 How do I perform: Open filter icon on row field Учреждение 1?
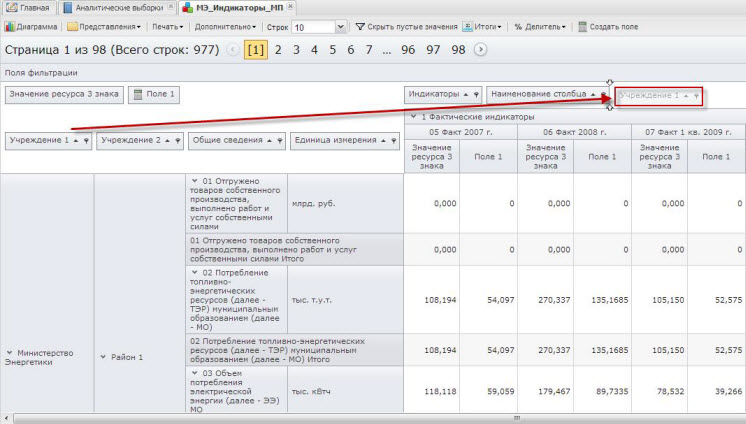point(86,141)
